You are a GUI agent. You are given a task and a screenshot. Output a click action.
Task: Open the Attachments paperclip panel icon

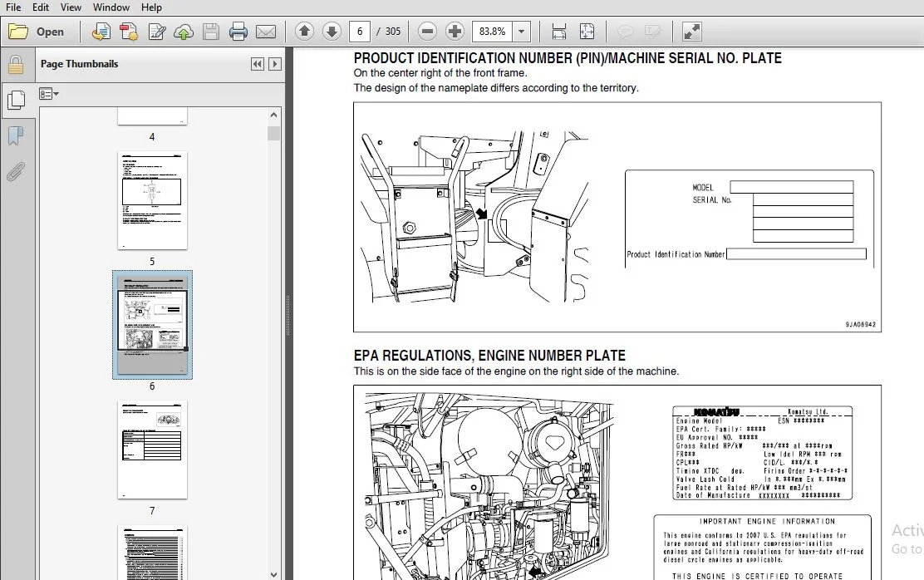(x=16, y=172)
